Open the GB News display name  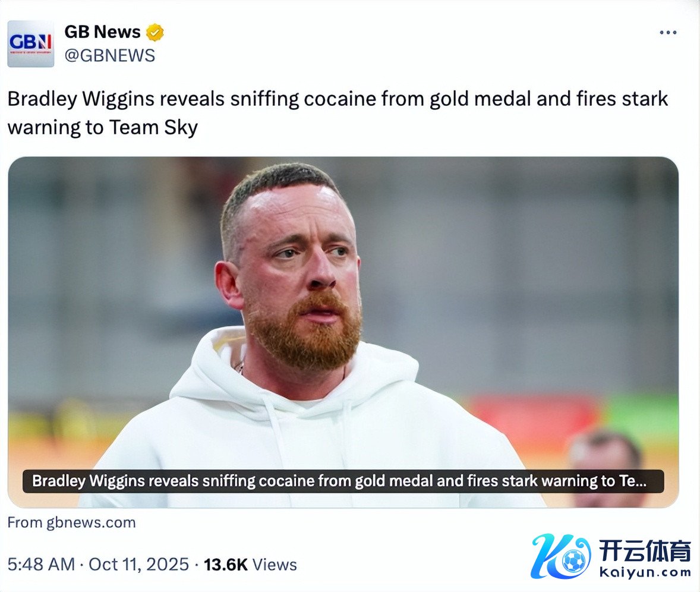click(102, 32)
